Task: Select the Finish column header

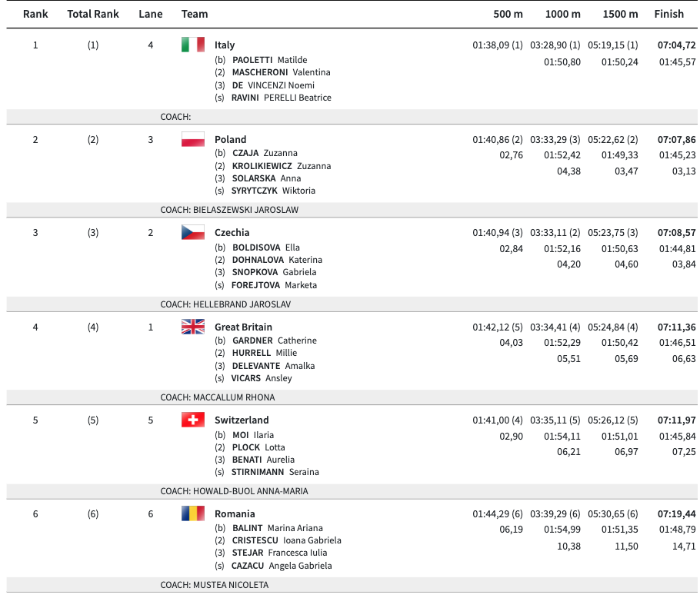Action: (x=668, y=14)
